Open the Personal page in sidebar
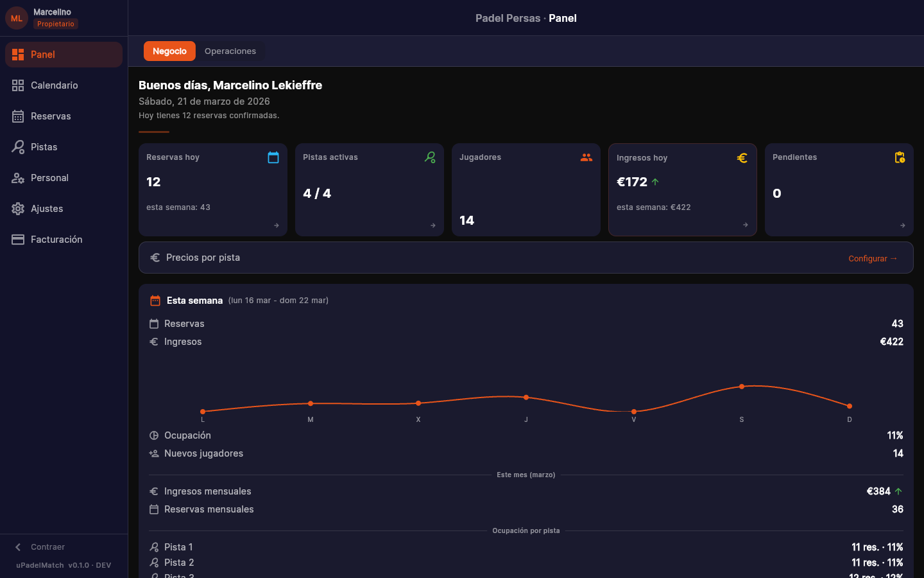 click(x=49, y=178)
